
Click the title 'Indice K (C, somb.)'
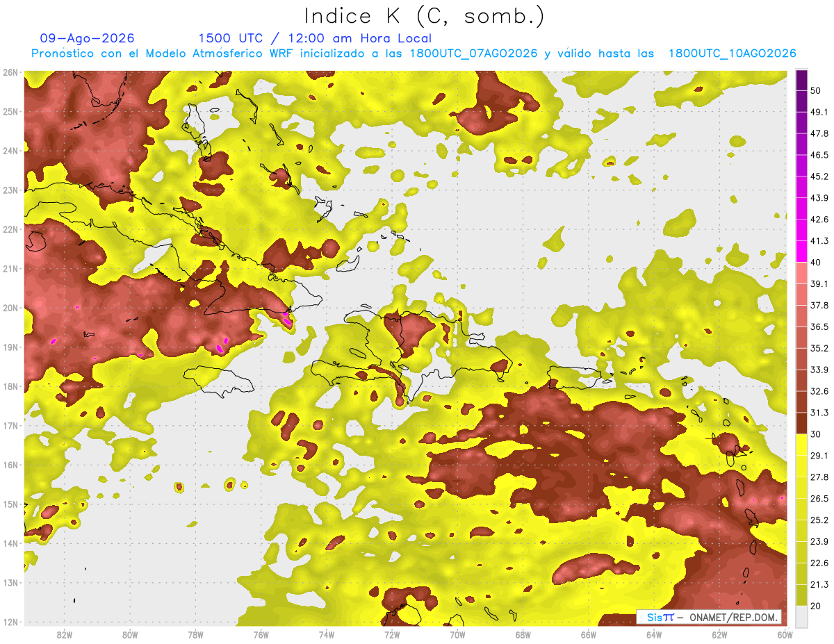(424, 15)
